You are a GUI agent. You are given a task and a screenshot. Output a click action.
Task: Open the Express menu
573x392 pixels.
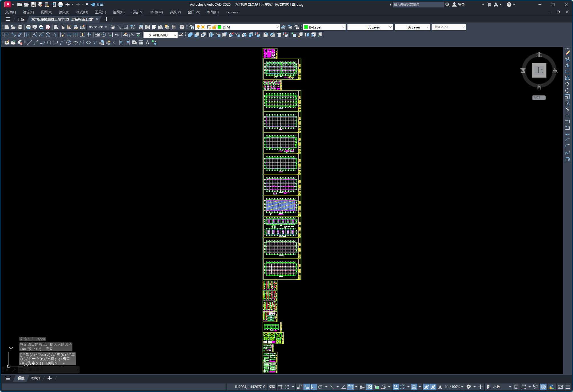click(232, 12)
